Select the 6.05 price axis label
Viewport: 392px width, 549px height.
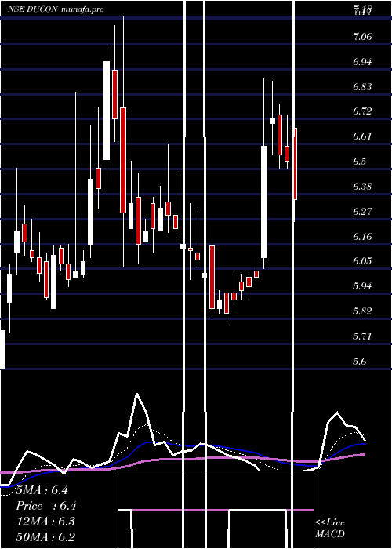click(x=362, y=261)
